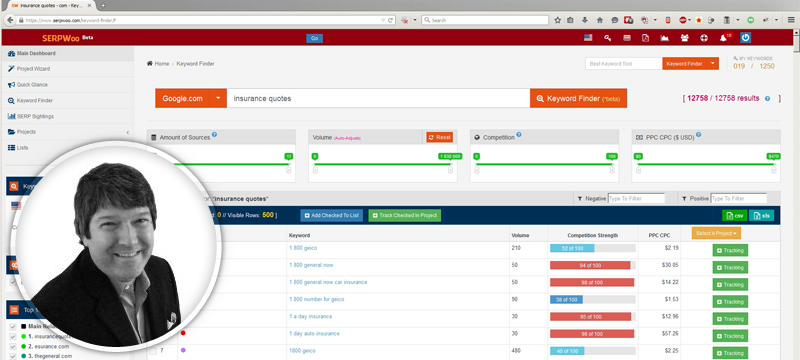Export results with the xls button
Viewport: 800px width, 360px height.
point(761,216)
